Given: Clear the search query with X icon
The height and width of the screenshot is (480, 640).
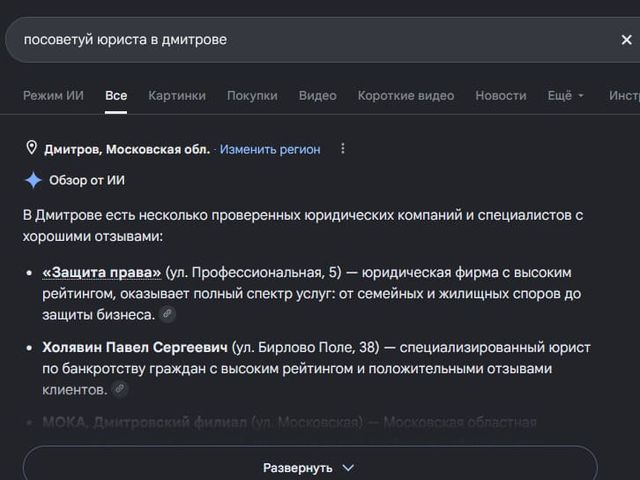Looking at the screenshot, I should (626, 40).
